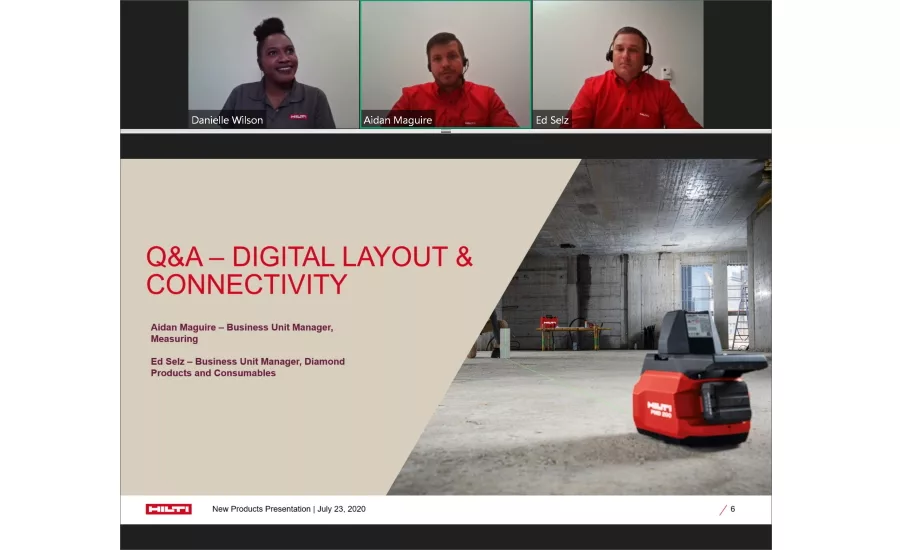This screenshot has height=550, width=900.
Task: Click the Hilti logo in slide footer
Action: [x=168, y=509]
